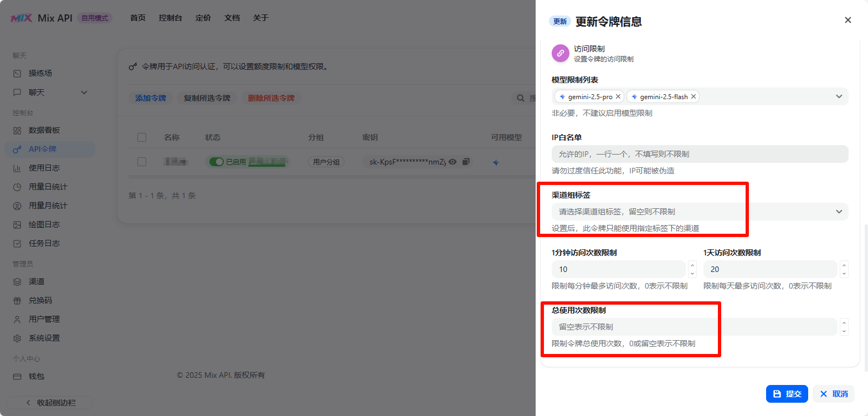Open 系统设置 in the sidebar

pos(44,338)
